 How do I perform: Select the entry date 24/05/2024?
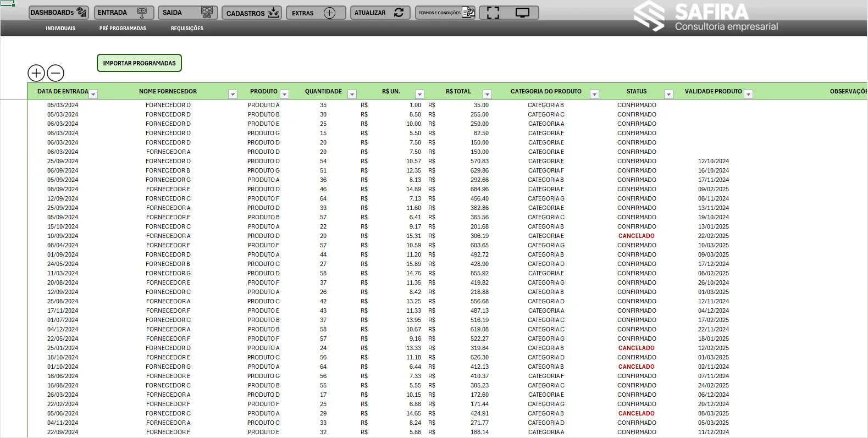tap(63, 264)
